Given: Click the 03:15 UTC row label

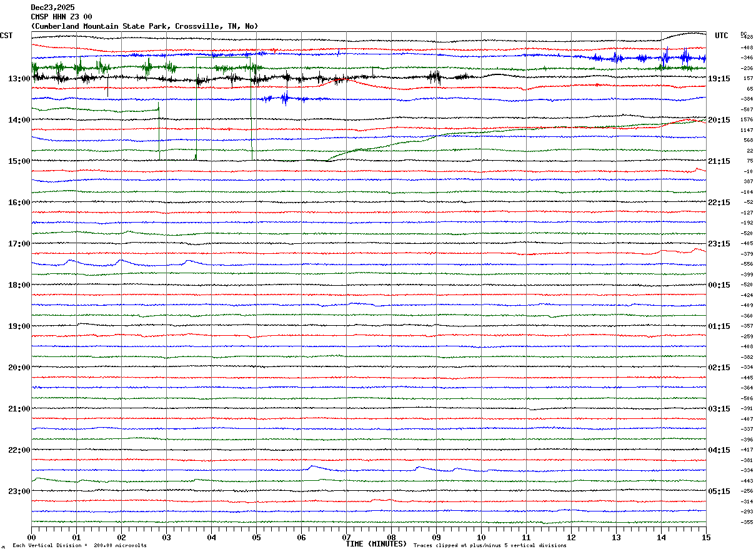Looking at the screenshot, I should coord(719,409).
